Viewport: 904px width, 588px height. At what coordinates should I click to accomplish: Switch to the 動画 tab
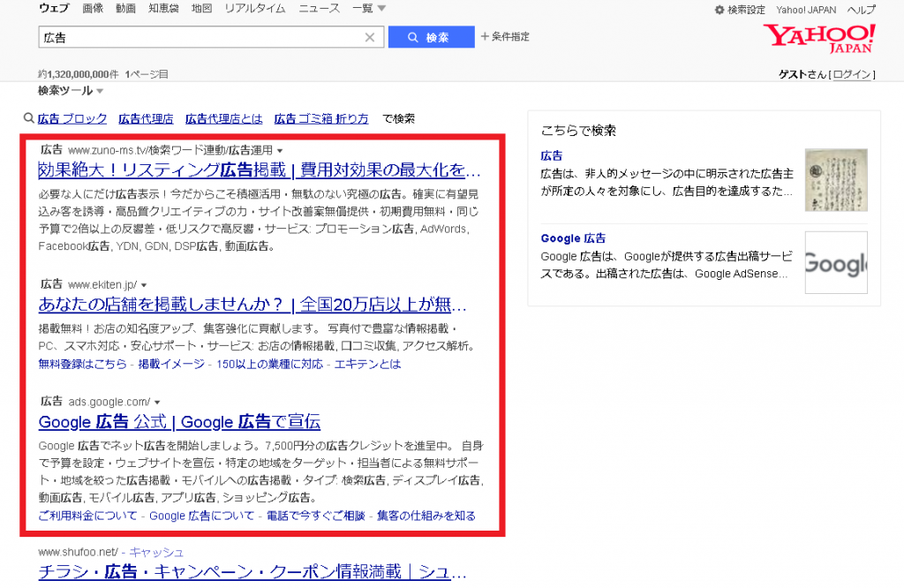click(x=125, y=8)
